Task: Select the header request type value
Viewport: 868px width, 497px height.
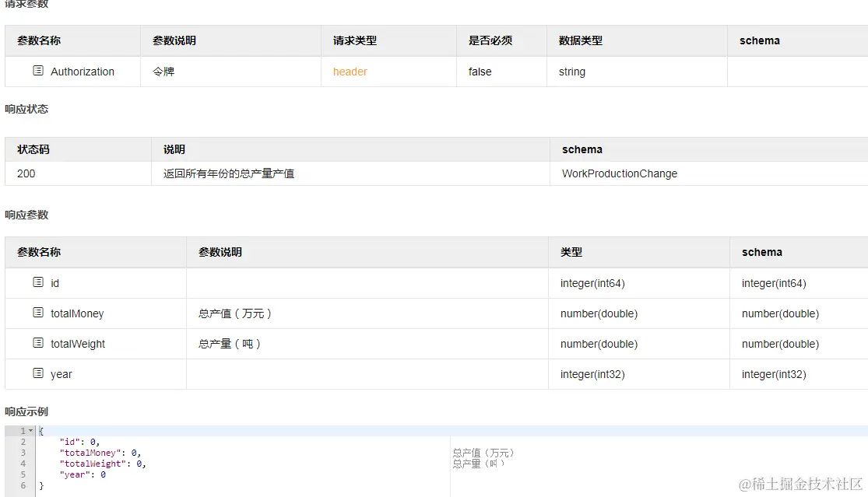Action: tap(350, 72)
